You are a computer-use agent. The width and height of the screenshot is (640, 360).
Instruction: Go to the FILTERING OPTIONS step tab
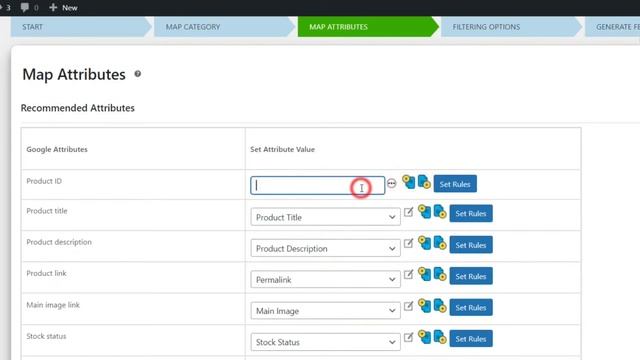click(x=511, y=27)
